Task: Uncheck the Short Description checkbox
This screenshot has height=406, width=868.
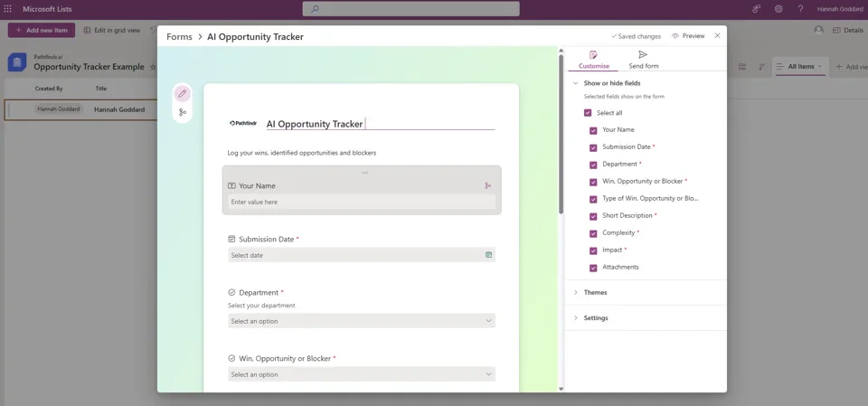Action: coord(593,217)
